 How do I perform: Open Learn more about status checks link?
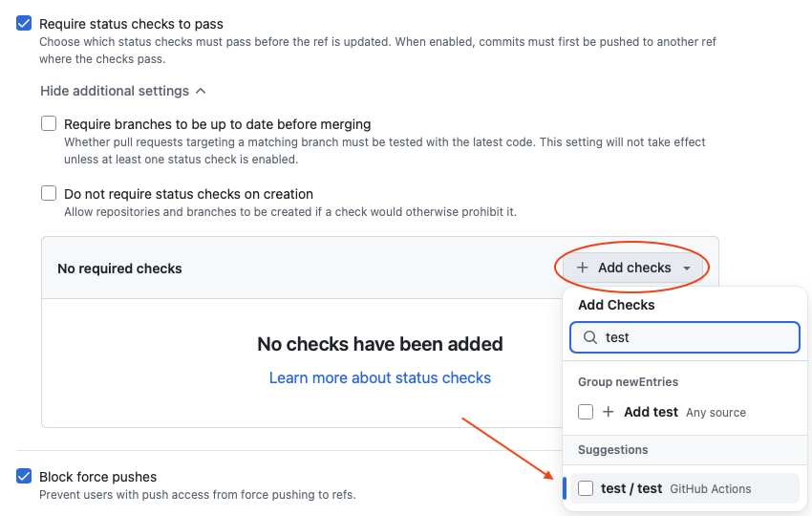(x=380, y=378)
